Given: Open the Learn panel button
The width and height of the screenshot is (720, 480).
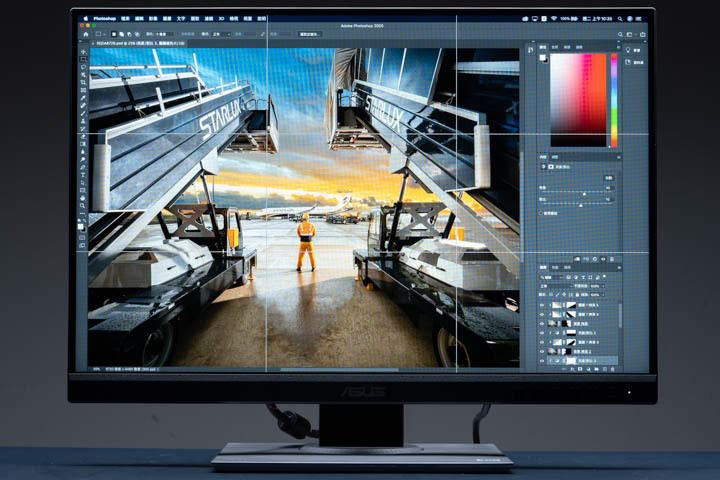Looking at the screenshot, I should tap(634, 50).
